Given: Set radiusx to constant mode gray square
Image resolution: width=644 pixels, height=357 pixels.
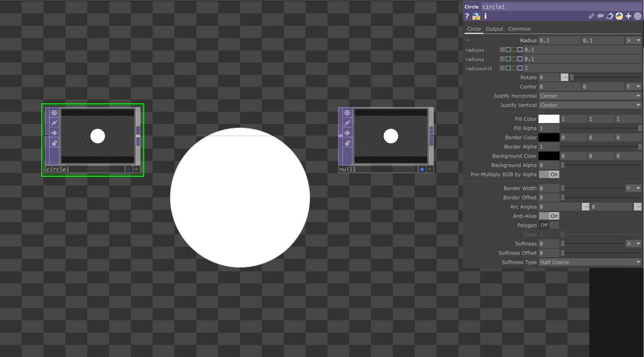Looking at the screenshot, I should 502,50.
